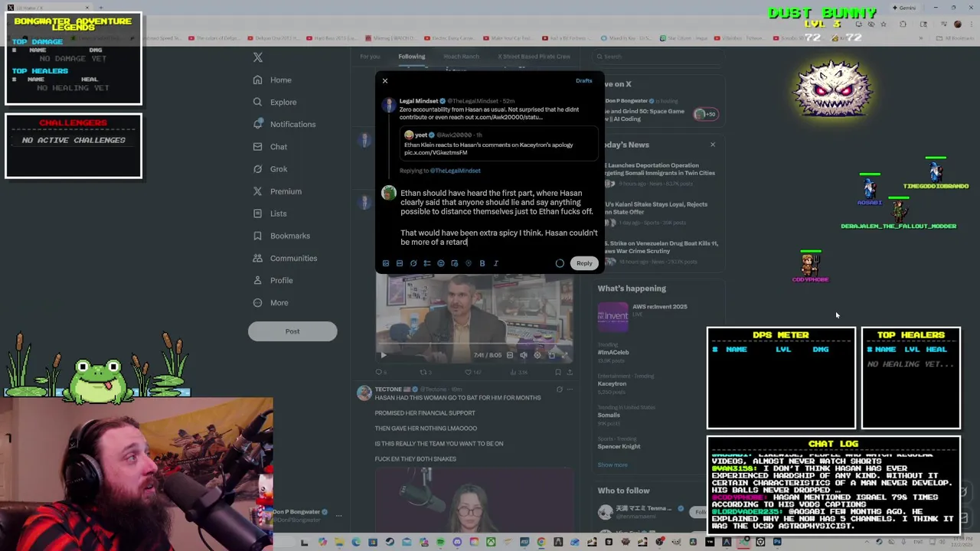
Task: Open Kaceytron trending topic
Action: (x=612, y=383)
